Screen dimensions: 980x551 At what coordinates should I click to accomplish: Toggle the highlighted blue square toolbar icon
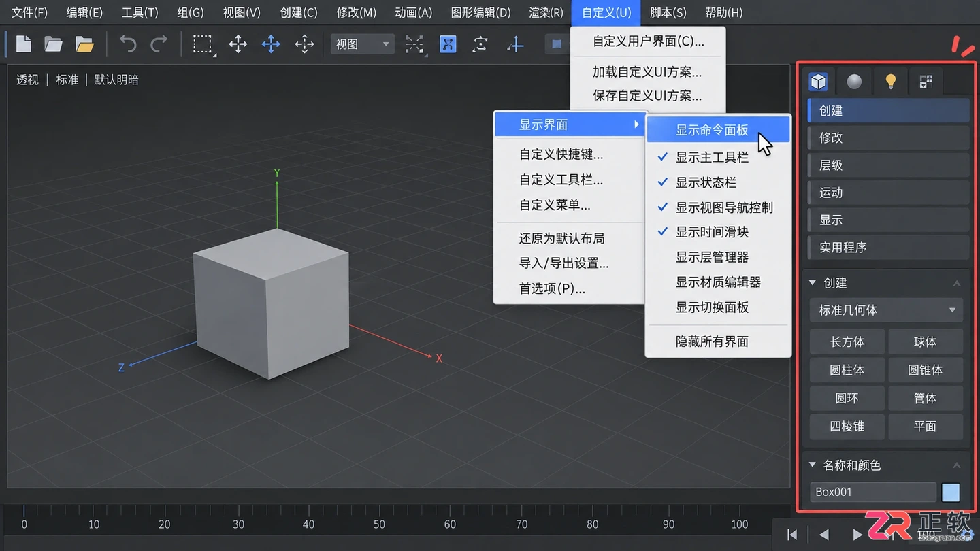(448, 45)
